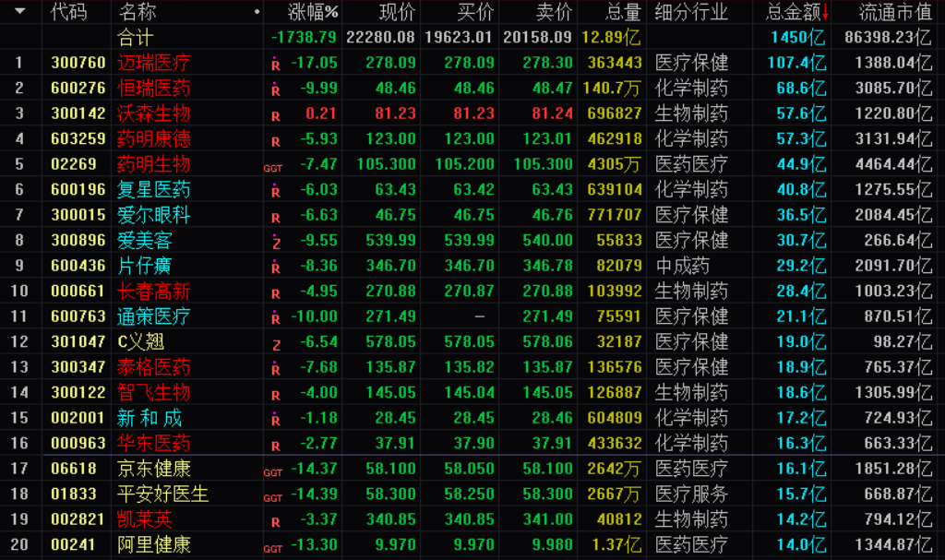Click the GGT marker on 药明生物 row
945x560 pixels.
click(x=273, y=169)
